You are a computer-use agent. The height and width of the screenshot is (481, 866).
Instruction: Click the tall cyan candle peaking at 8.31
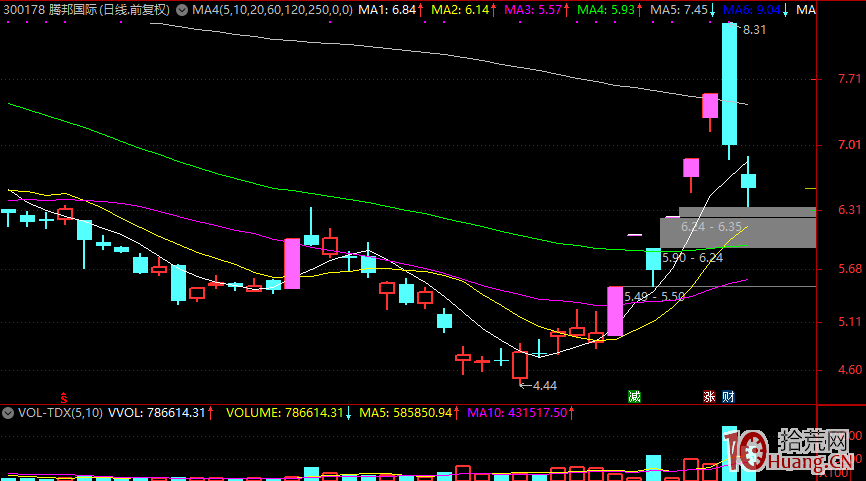[x=730, y=84]
